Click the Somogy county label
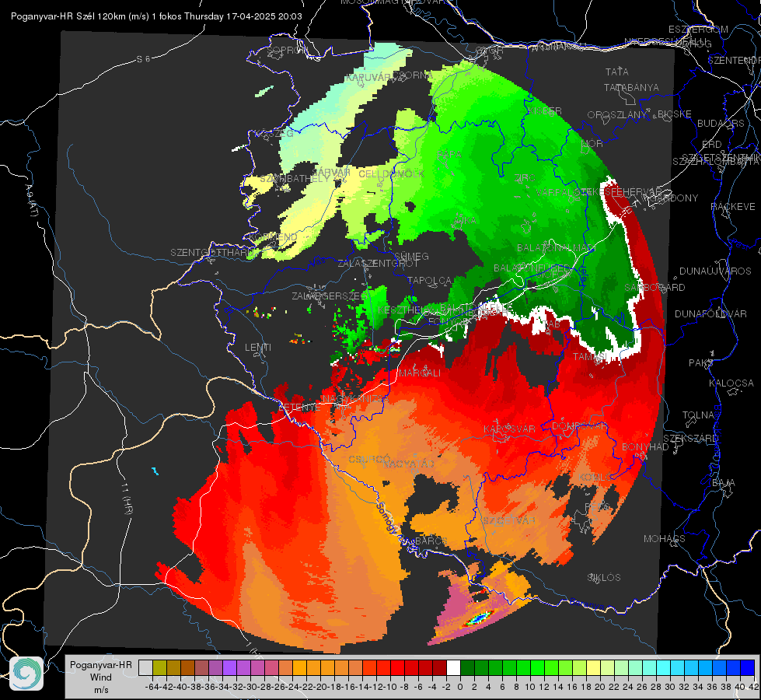Screen dimensions: 761x700 [387, 518]
